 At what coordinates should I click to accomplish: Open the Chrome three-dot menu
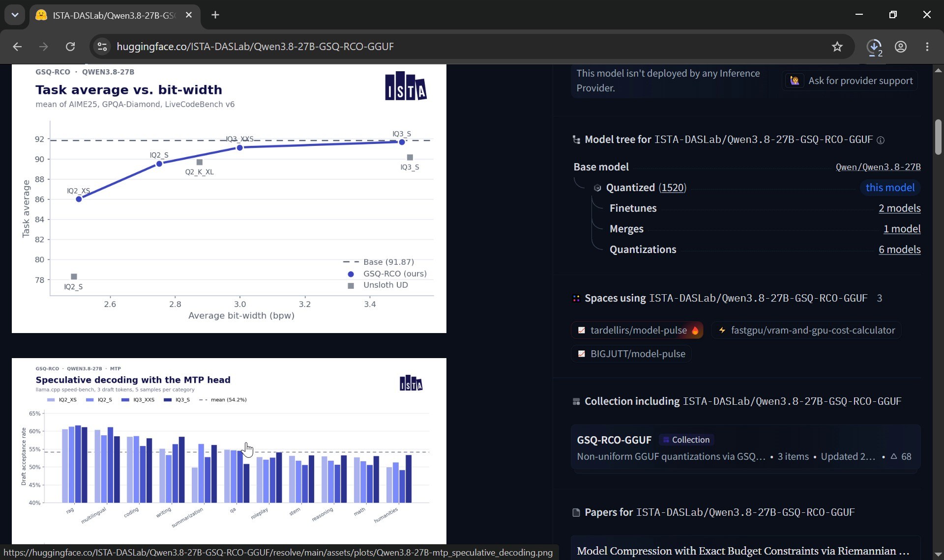pos(927,47)
